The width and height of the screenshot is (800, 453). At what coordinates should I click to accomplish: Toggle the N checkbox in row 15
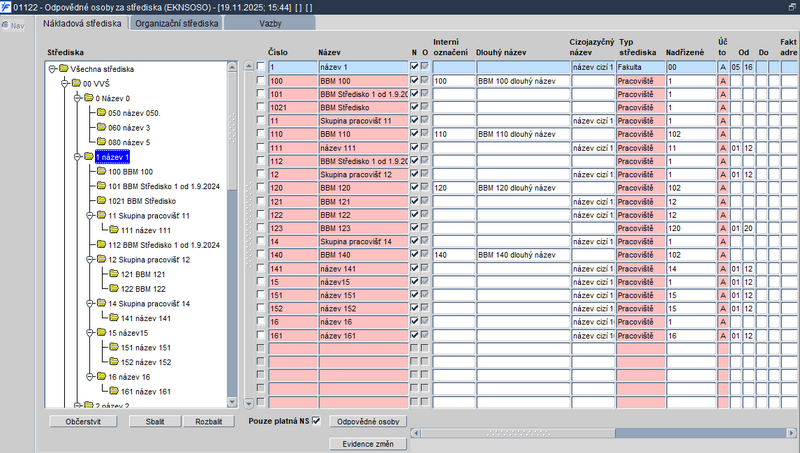coord(414,281)
